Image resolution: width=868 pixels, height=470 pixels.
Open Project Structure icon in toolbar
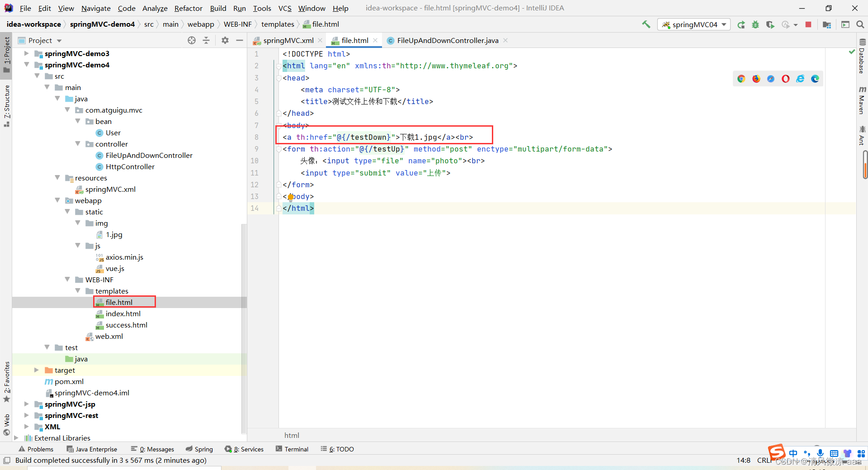tap(827, 24)
